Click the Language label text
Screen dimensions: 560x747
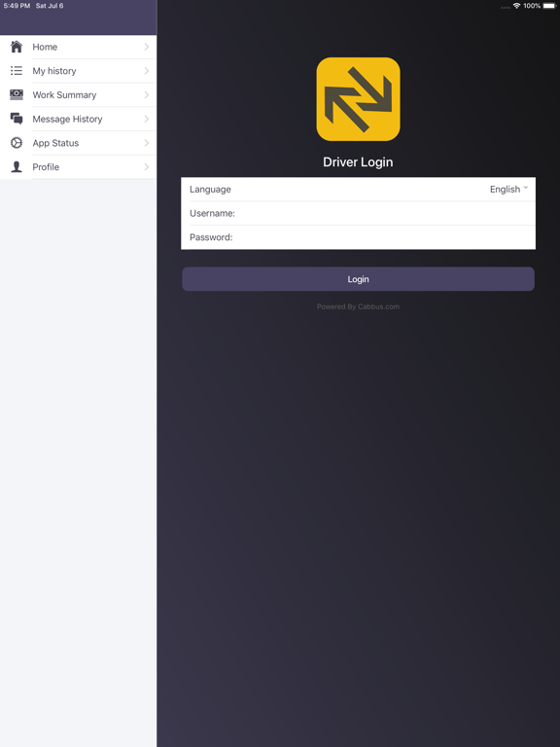tap(210, 189)
